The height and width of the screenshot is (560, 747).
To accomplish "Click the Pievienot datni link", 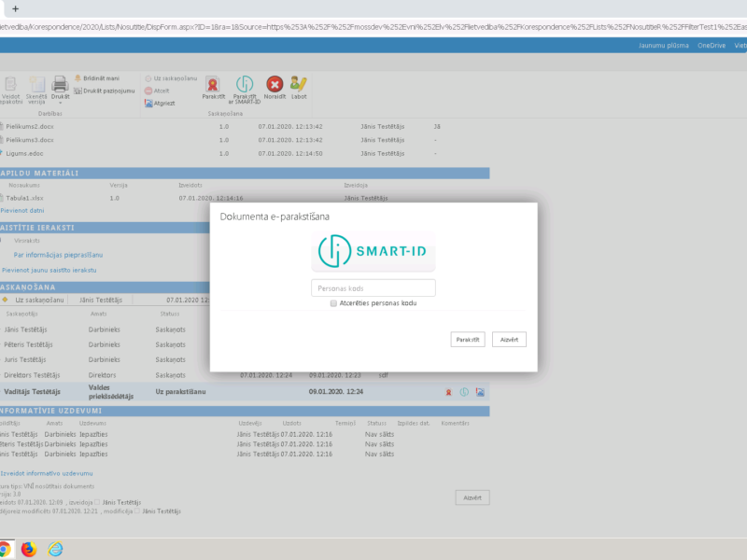I will coord(22,211).
